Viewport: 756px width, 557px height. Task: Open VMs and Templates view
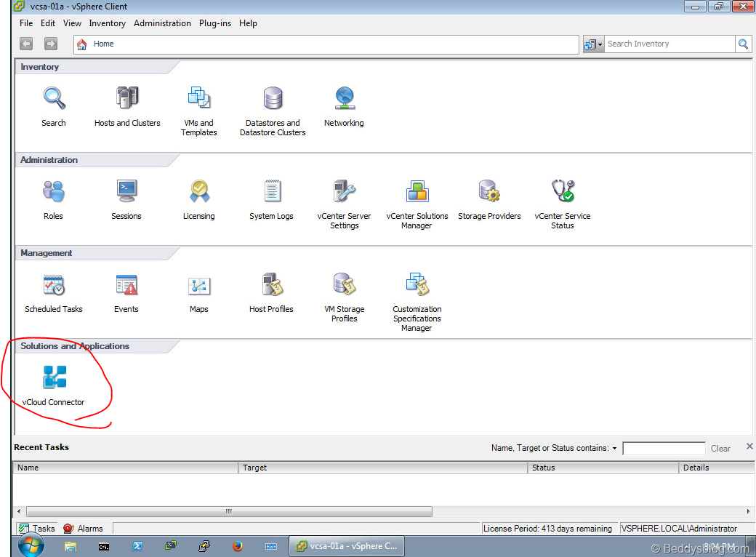199,98
